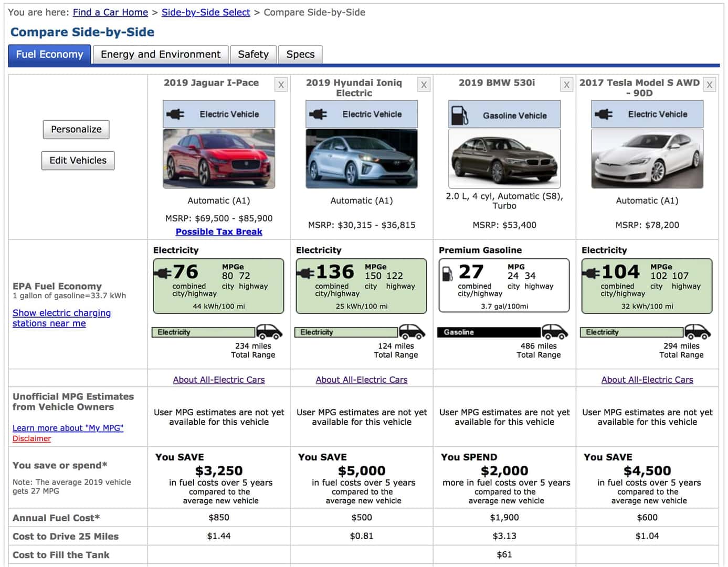The image size is (728, 567).
Task: Click the Electricity range gauge bar for Hyundai
Action: point(346,332)
